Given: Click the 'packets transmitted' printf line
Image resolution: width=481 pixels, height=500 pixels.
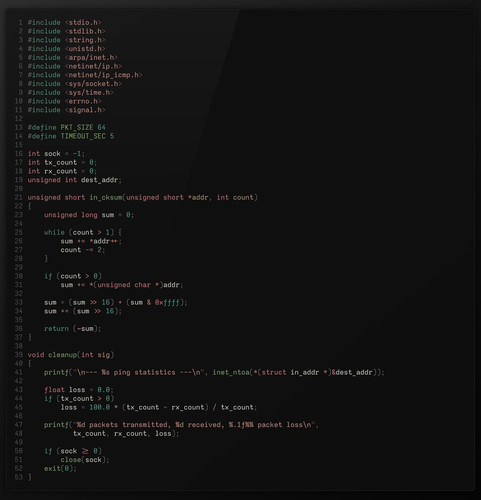Looking at the screenshot, I should click(x=181, y=425).
